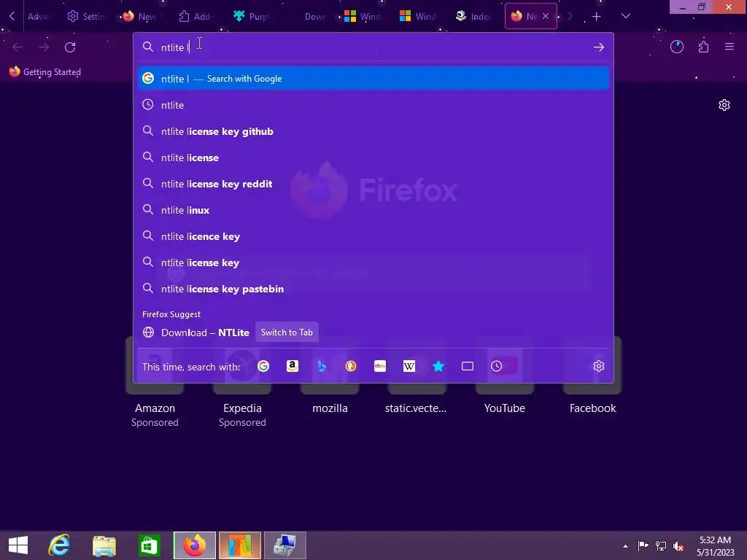
Task: Select suggestion 'ntlite license'
Action: [373, 157]
